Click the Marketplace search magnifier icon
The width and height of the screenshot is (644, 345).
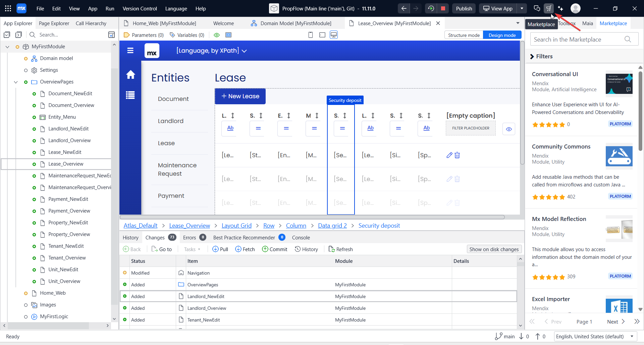click(x=628, y=39)
